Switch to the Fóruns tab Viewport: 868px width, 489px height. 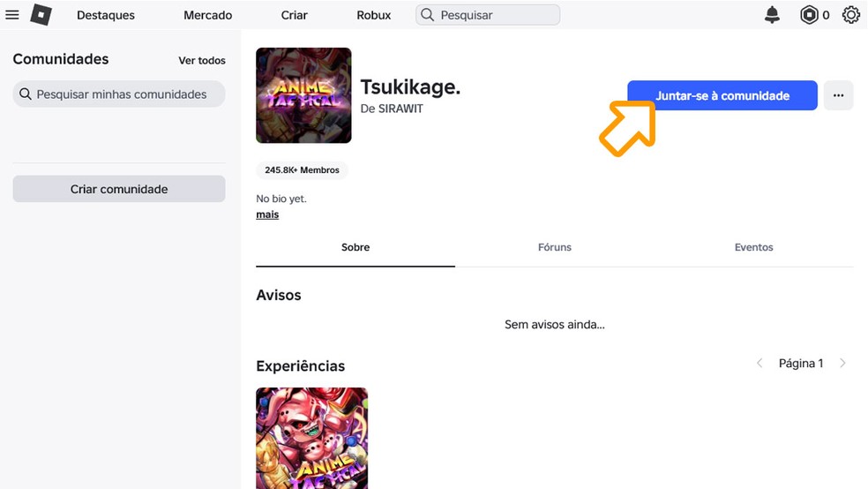(555, 247)
